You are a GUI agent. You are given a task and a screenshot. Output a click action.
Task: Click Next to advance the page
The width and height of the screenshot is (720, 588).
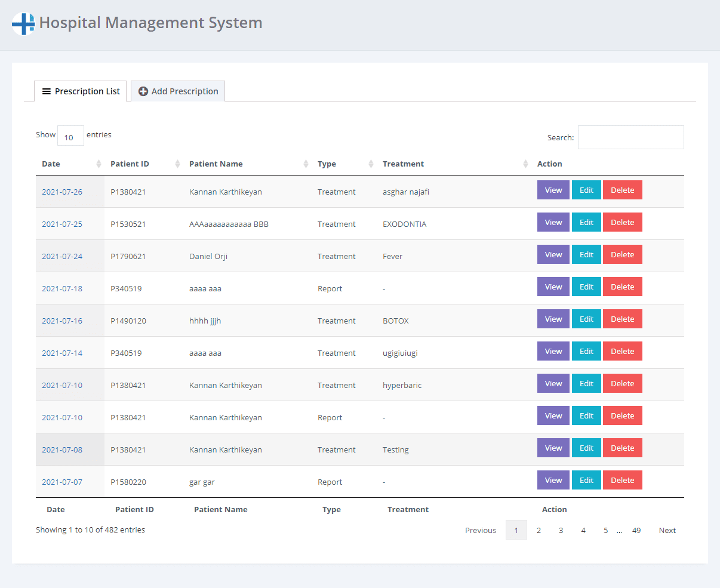pos(667,530)
